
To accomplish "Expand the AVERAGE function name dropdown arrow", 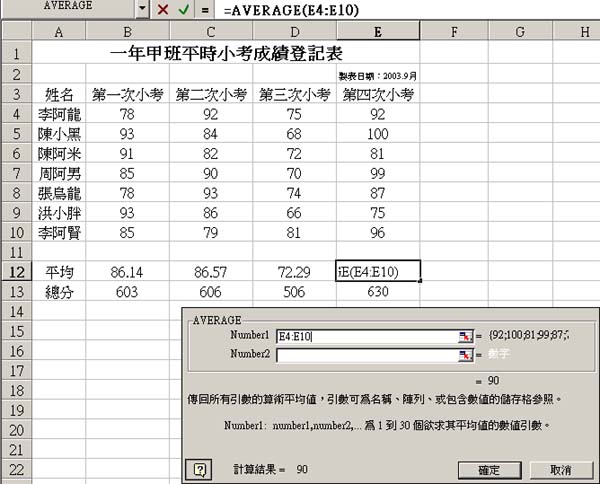I will 142,9.
